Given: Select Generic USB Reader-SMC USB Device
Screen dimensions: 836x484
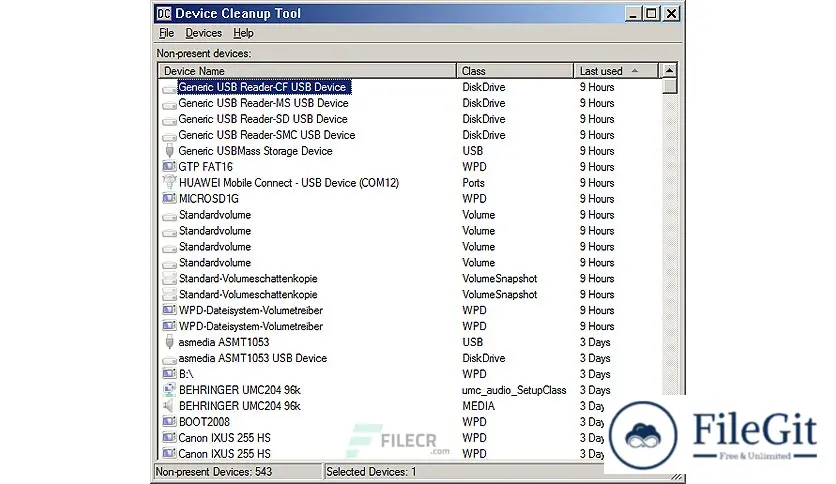Looking at the screenshot, I should click(x=267, y=135).
